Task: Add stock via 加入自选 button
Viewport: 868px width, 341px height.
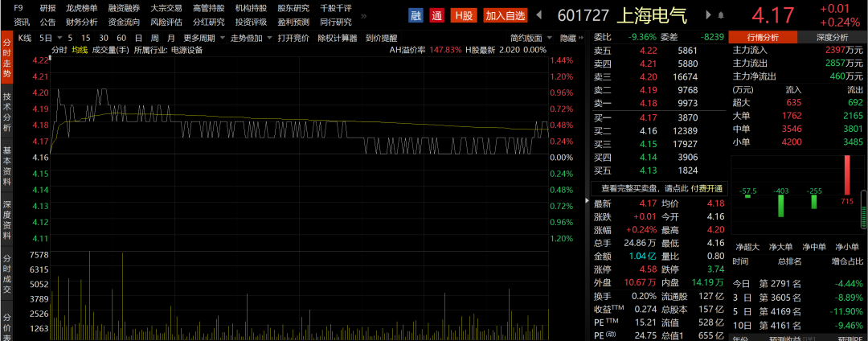Action: [506, 15]
